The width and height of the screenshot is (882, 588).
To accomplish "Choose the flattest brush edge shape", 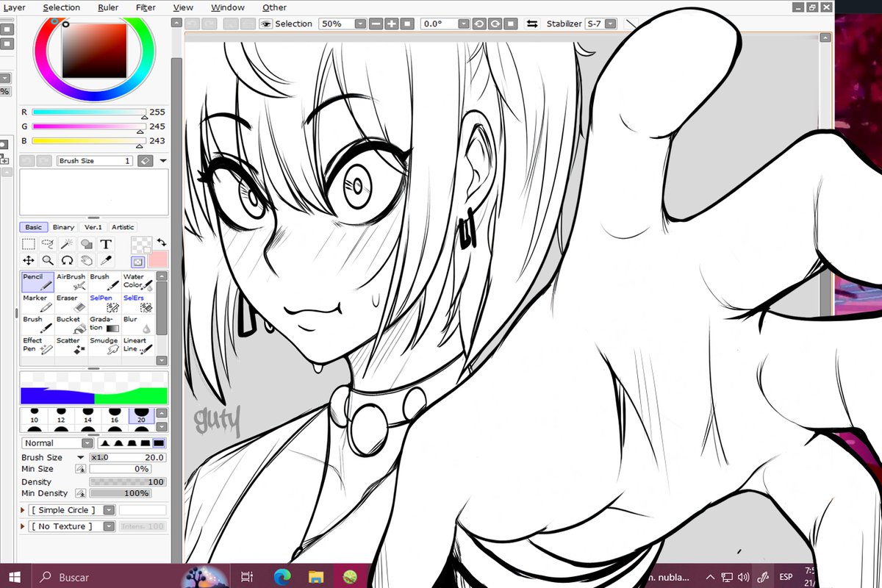I will coord(159,443).
